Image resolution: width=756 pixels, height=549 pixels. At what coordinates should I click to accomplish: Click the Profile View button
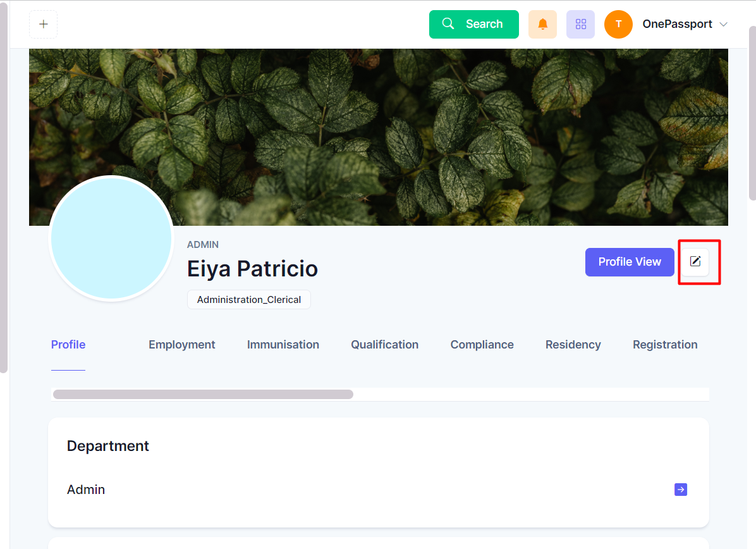(629, 262)
